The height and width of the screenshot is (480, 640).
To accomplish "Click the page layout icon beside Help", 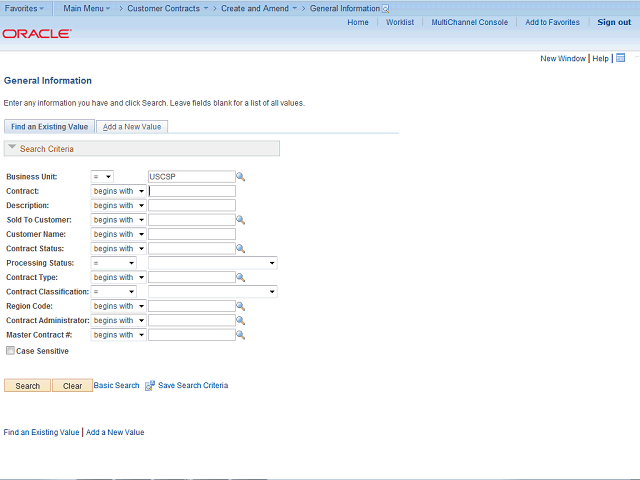I will pyautogui.click(x=620, y=58).
